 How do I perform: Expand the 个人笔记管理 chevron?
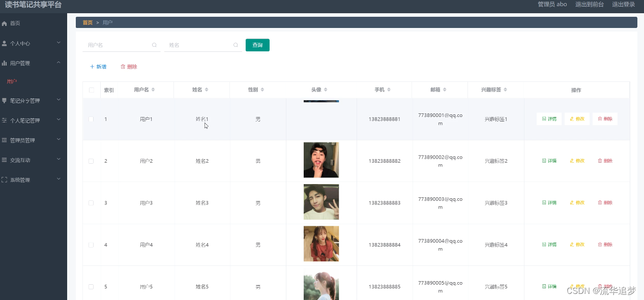(58, 120)
